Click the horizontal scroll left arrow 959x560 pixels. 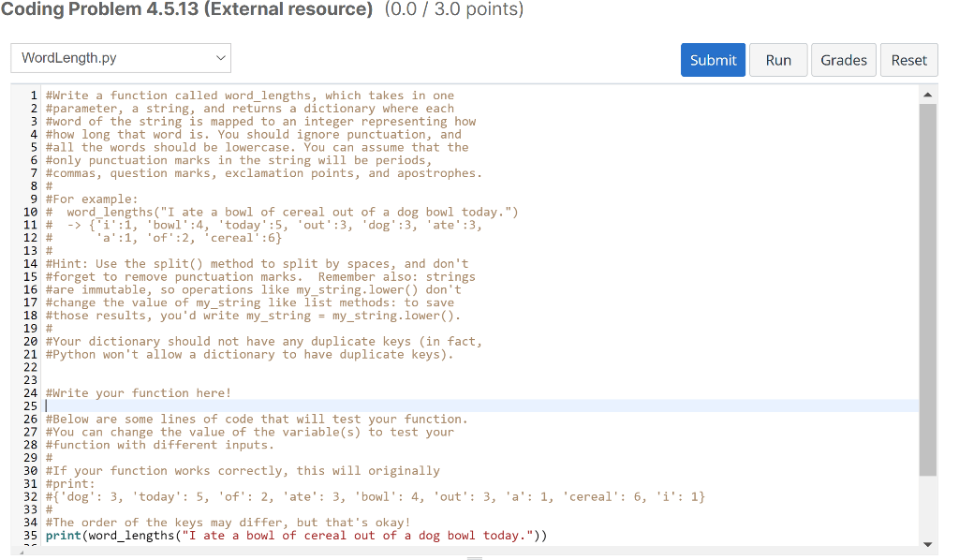pos(22,553)
